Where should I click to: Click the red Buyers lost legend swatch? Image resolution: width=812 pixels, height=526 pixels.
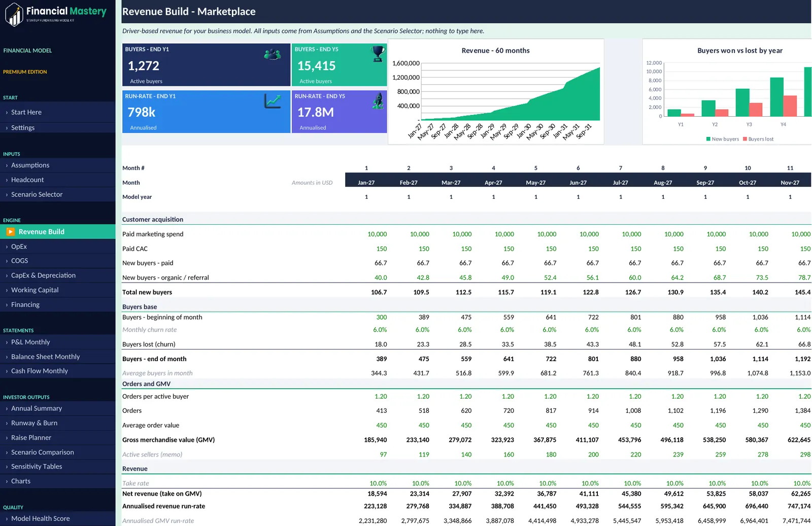click(745, 139)
